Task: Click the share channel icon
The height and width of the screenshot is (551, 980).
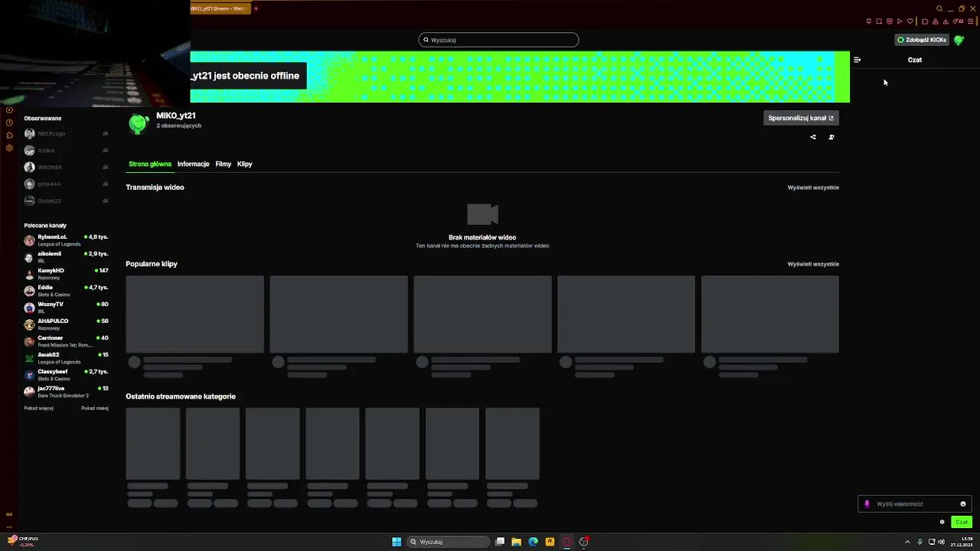Action: click(813, 137)
